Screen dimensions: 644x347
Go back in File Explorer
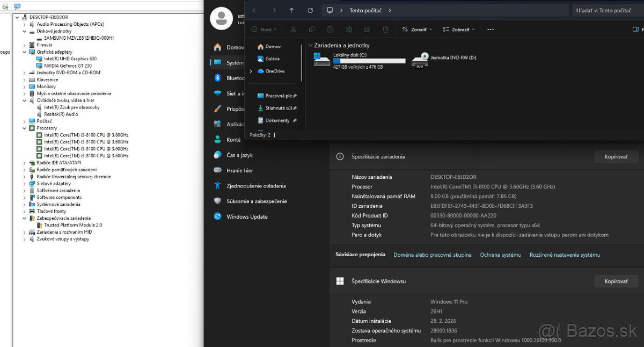click(255, 10)
